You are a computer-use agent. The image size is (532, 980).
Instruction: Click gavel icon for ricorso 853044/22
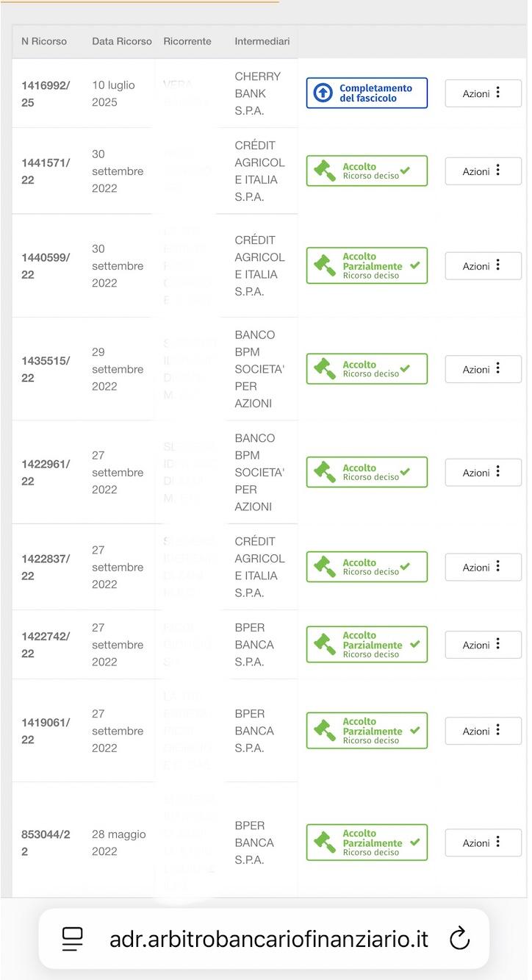pos(324,843)
